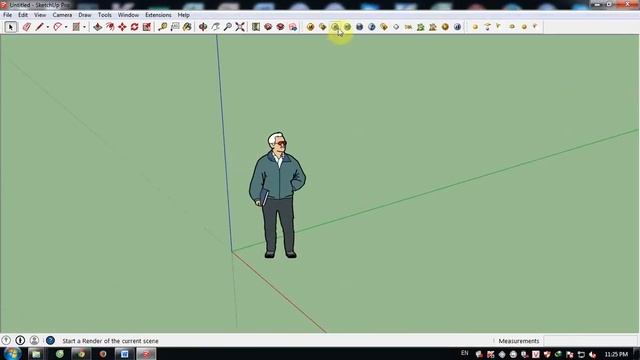The height and width of the screenshot is (360, 640).
Task: Open the Instructor help status icon
Action: pos(50,340)
